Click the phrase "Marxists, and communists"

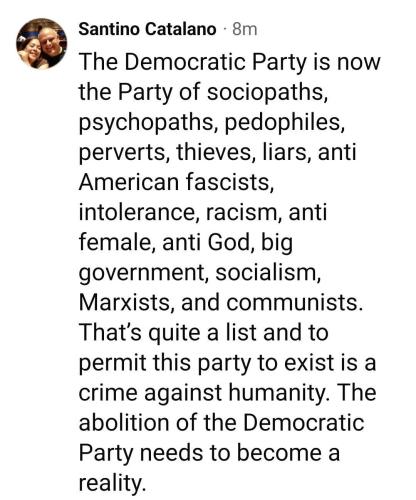coord(218,302)
